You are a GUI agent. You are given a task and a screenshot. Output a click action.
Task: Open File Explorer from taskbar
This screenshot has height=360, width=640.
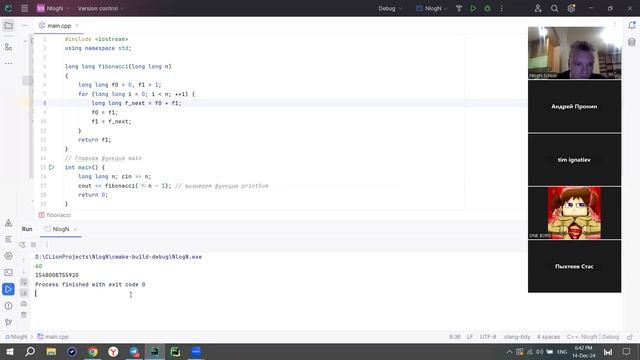tap(51, 351)
